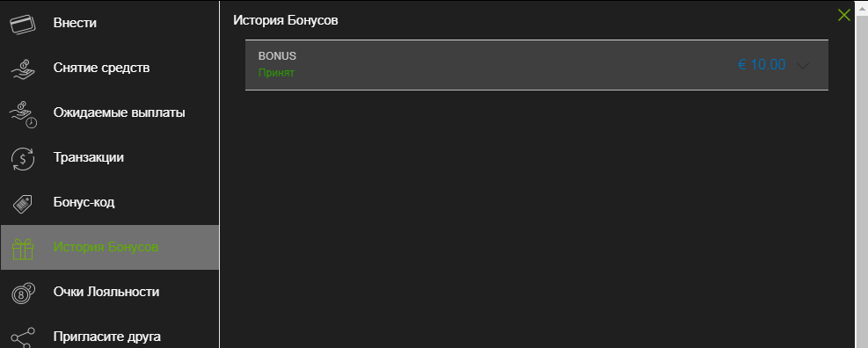Click the green gift box icon
Viewport: 868px width, 348px height.
23,248
